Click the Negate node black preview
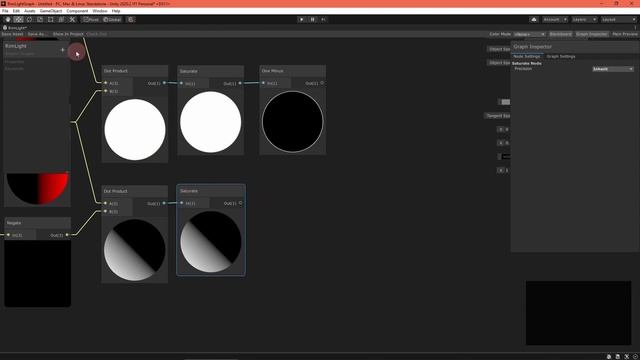 38,273
